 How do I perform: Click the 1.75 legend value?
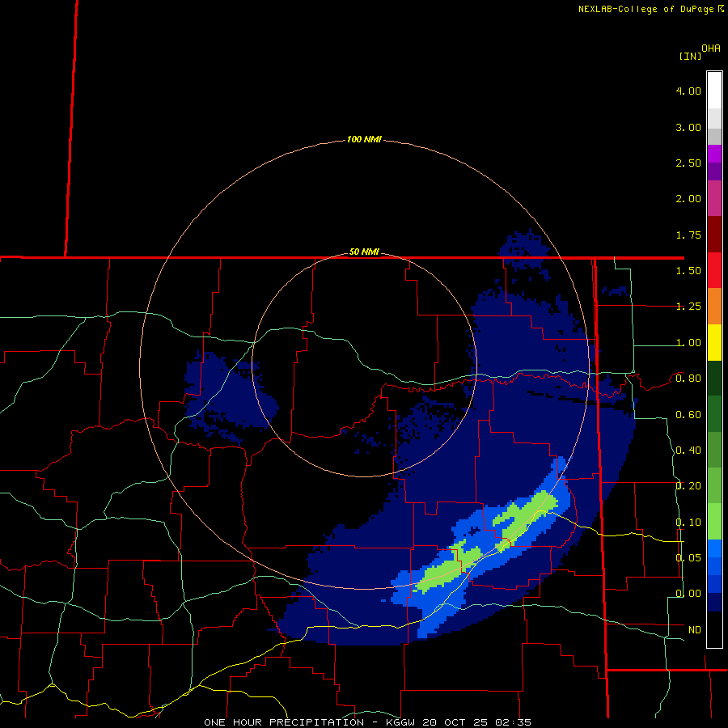point(688,235)
